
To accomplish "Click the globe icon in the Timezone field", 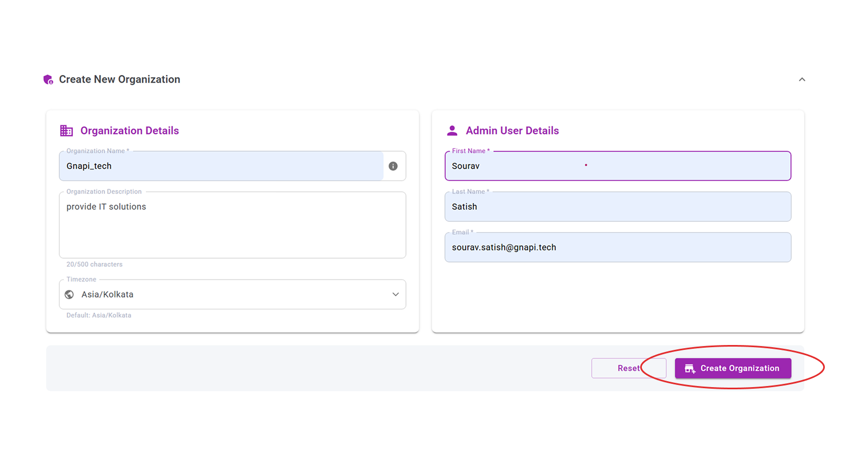I will point(69,295).
